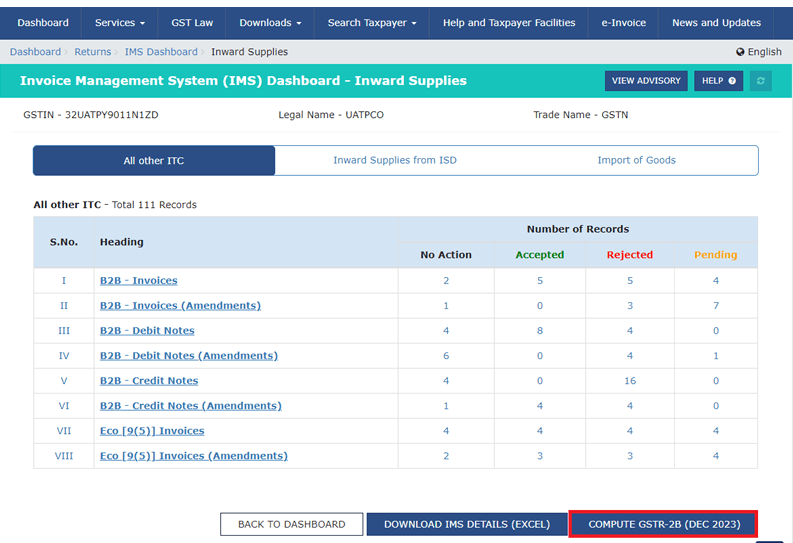Click the Legal Name - UATPCO text
The image size is (793, 543).
pyautogui.click(x=331, y=115)
